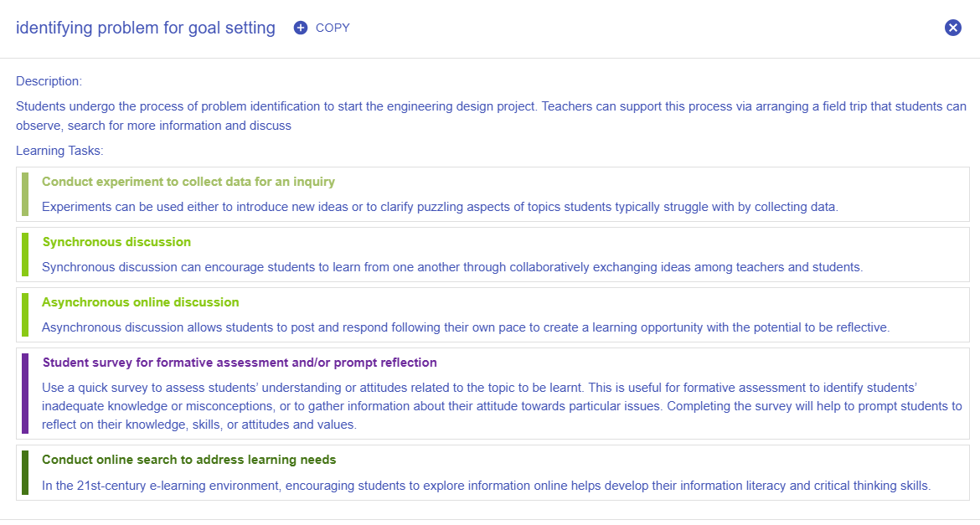This screenshot has width=980, height=525.
Task: Click the COPY button label
Action: (x=333, y=28)
